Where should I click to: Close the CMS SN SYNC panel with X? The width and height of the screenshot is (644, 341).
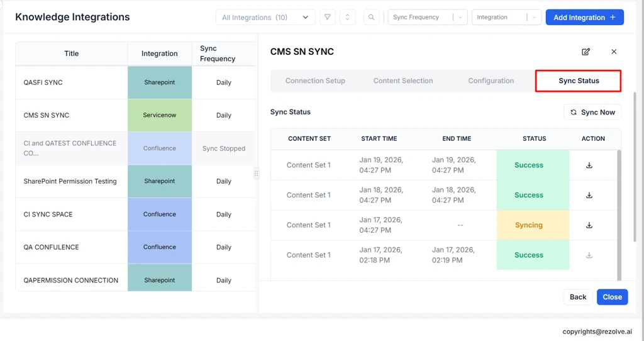coord(614,52)
